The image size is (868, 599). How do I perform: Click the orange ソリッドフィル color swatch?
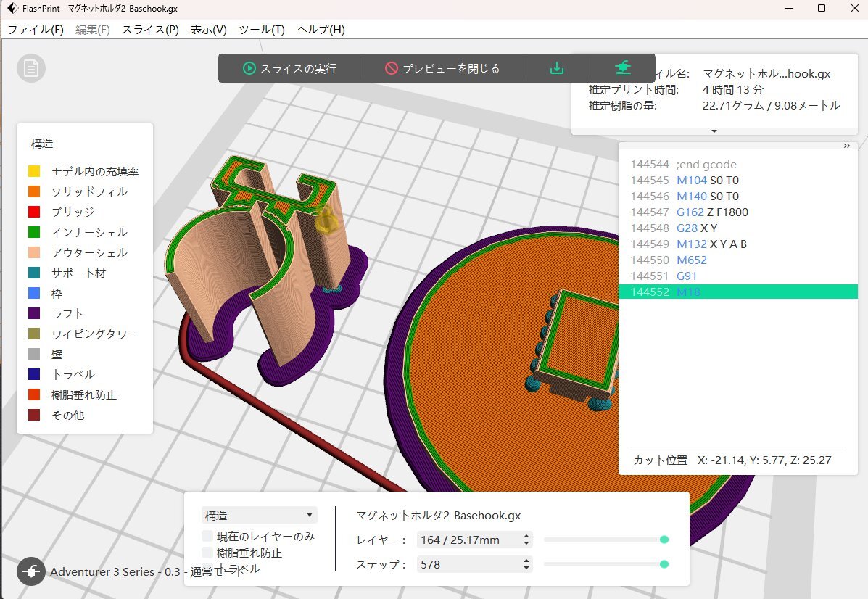pyautogui.click(x=34, y=191)
